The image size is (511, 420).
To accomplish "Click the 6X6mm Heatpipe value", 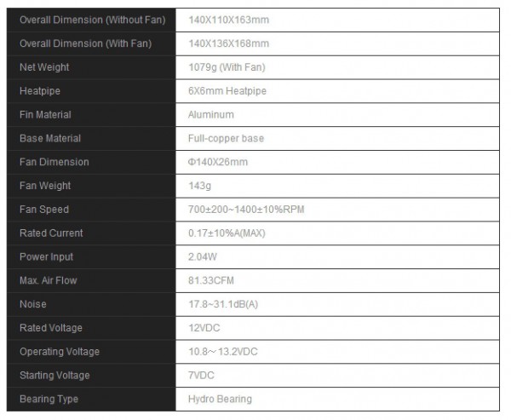I will (227, 91).
